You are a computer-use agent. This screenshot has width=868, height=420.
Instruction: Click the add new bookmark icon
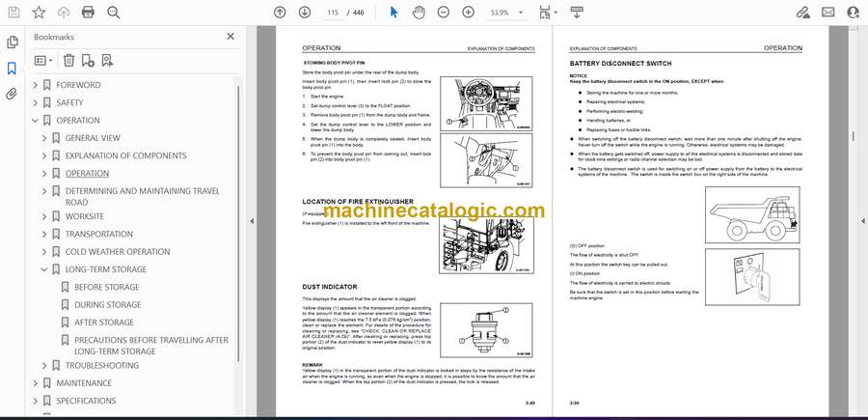[x=88, y=61]
